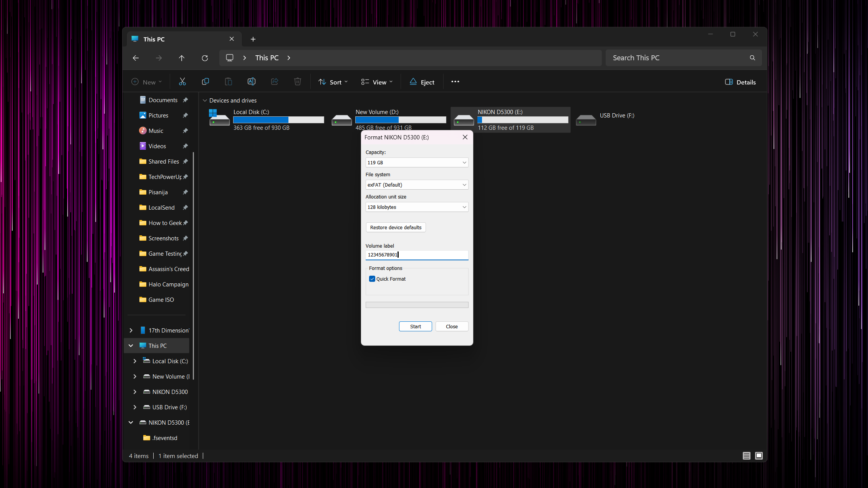Select the New Volume (D:) drive icon
The image size is (868, 488).
click(341, 120)
